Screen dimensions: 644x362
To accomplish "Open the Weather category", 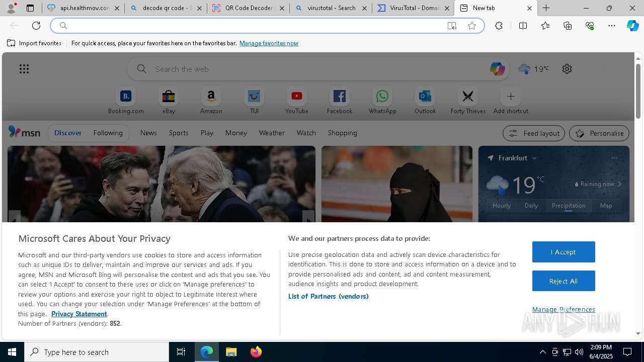I will (x=272, y=133).
